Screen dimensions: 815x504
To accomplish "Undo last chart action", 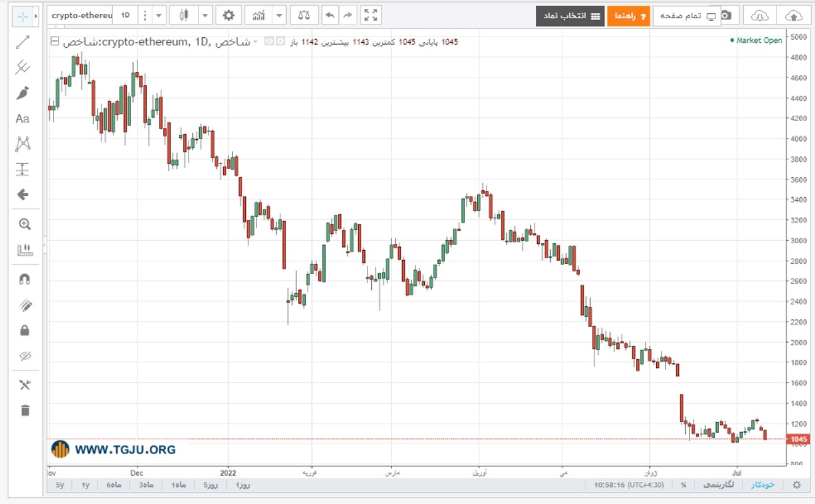I will pos(330,15).
